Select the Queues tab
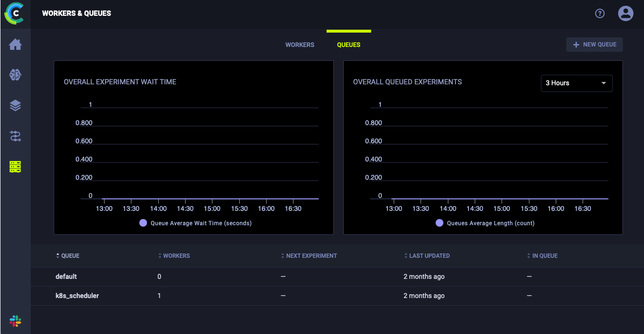This screenshot has height=334, width=644. (349, 45)
